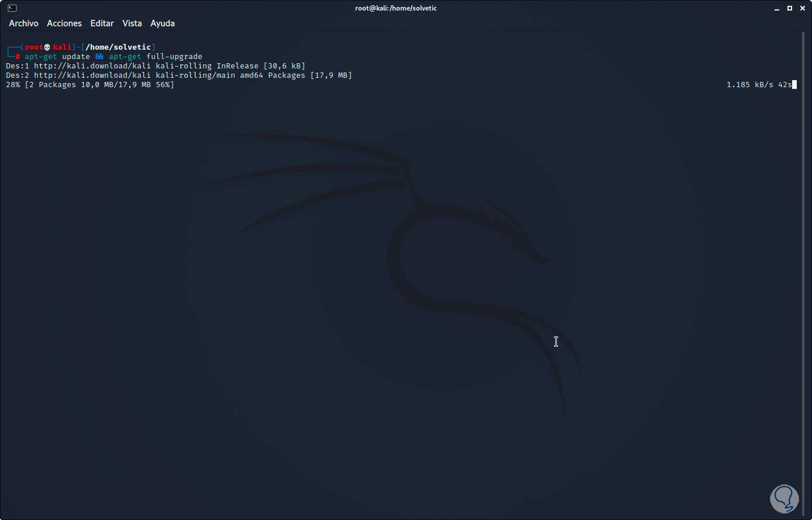Maximize the terminal window
The image size is (812, 520).
point(789,8)
